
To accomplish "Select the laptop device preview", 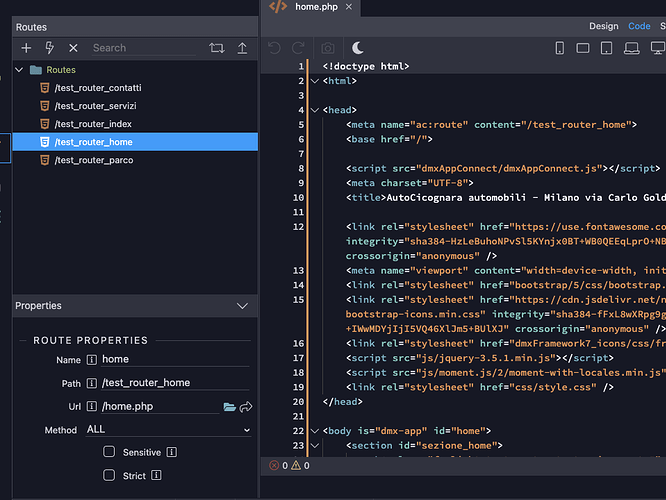I will coord(632,48).
